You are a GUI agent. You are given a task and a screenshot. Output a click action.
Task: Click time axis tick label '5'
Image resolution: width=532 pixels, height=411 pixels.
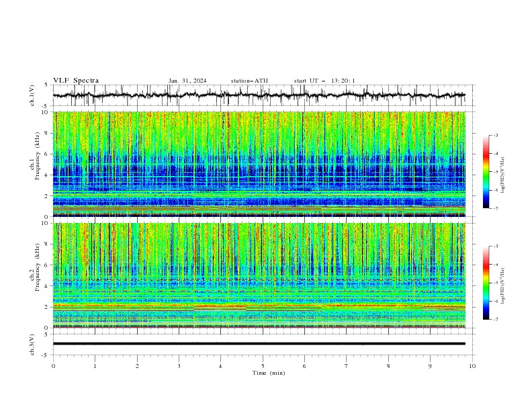[x=263, y=366]
